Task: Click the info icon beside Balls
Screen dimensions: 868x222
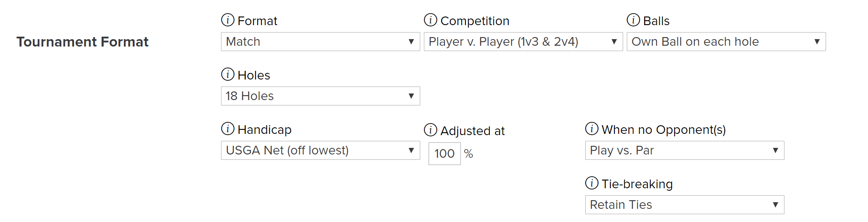Action: [633, 20]
